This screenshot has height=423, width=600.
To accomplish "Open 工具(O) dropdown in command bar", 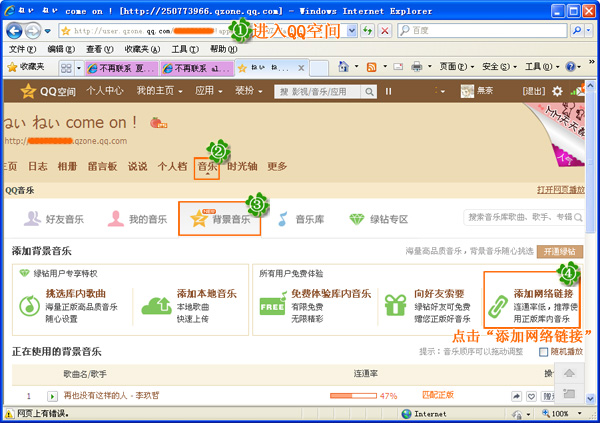I will pyautogui.click(x=542, y=67).
